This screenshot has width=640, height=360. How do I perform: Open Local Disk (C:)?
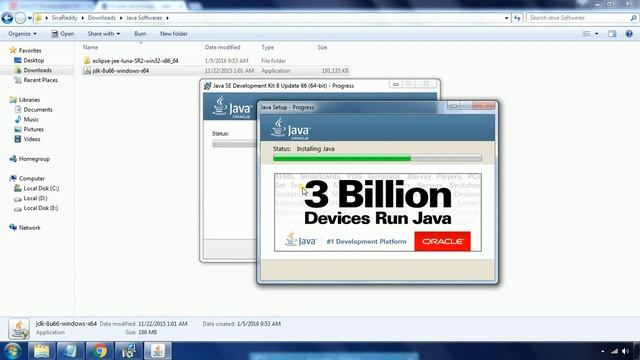(x=37, y=189)
